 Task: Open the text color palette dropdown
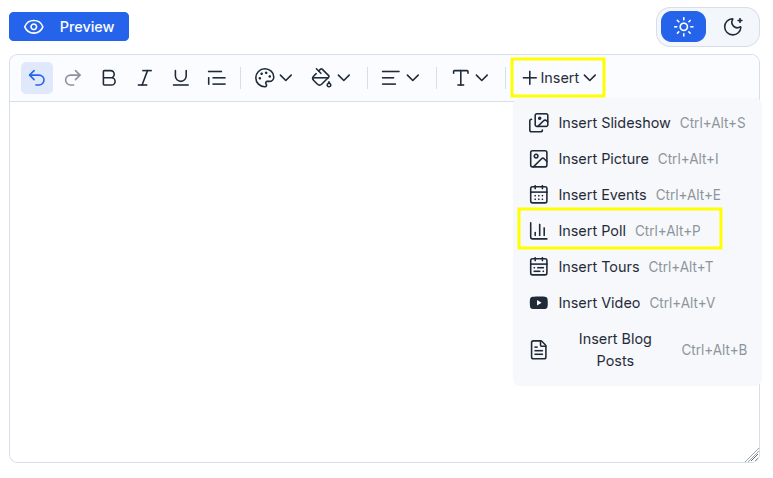pos(274,78)
